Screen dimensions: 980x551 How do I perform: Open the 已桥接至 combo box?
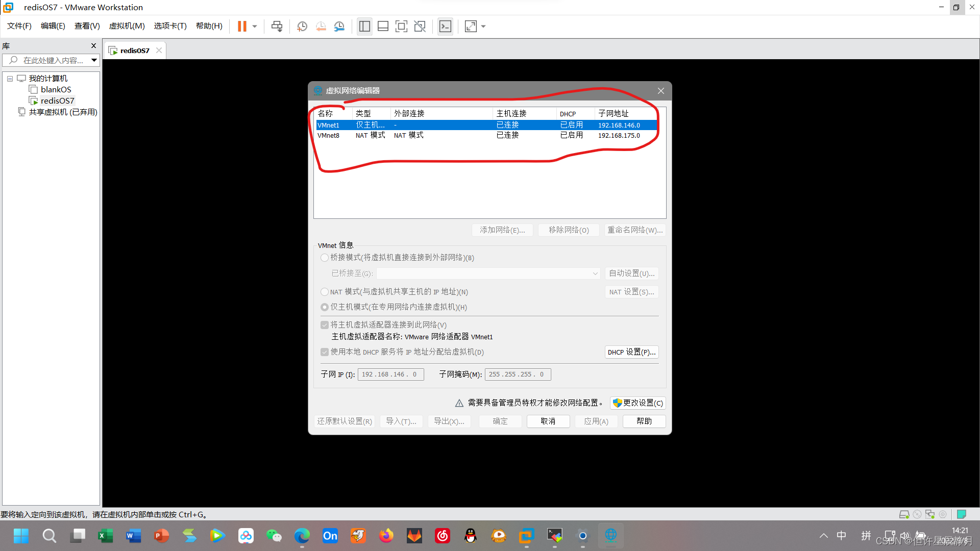tap(488, 273)
